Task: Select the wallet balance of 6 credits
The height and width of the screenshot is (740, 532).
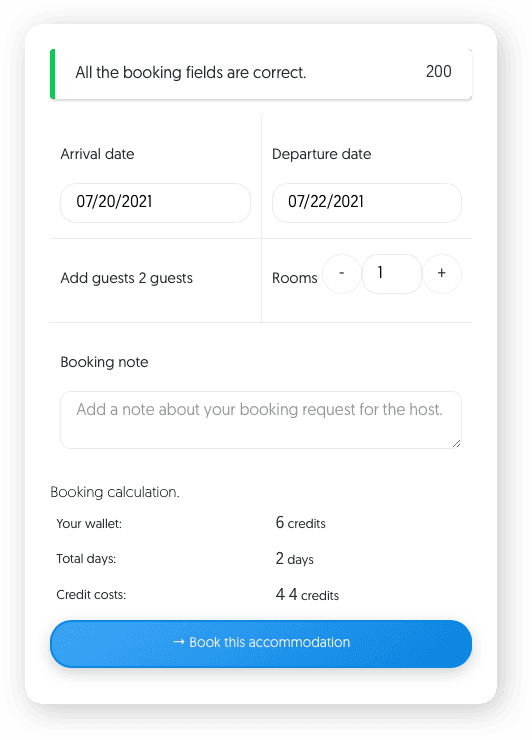Action: click(301, 522)
